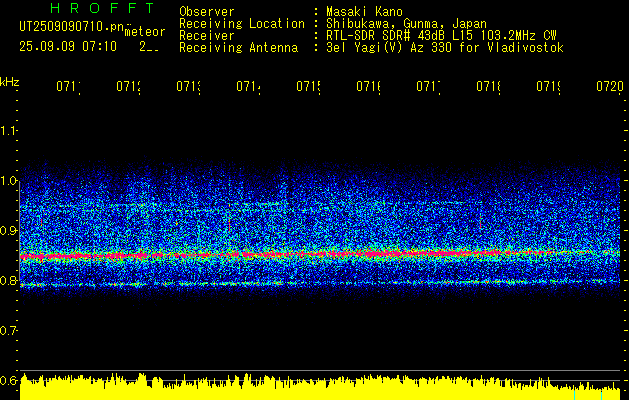Click the 0.7 frequency axis label
The image size is (629, 400).
point(8,331)
